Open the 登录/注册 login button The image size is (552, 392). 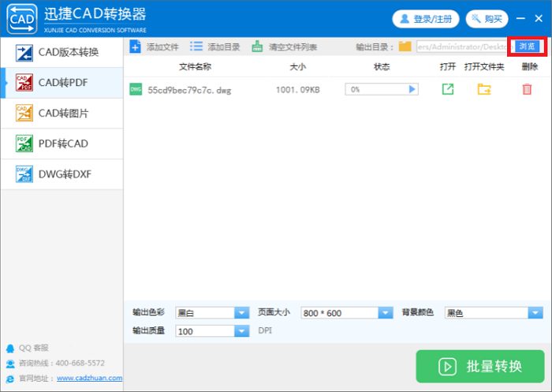(426, 19)
